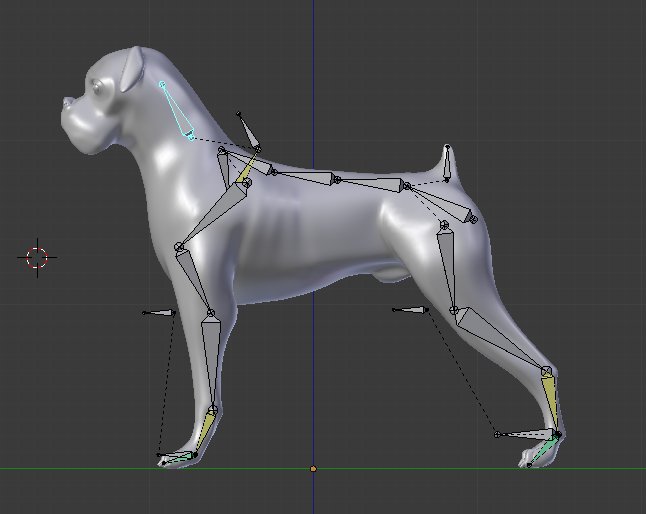Select the small control bone above the shoulders
646x514 pixels.
(249, 131)
